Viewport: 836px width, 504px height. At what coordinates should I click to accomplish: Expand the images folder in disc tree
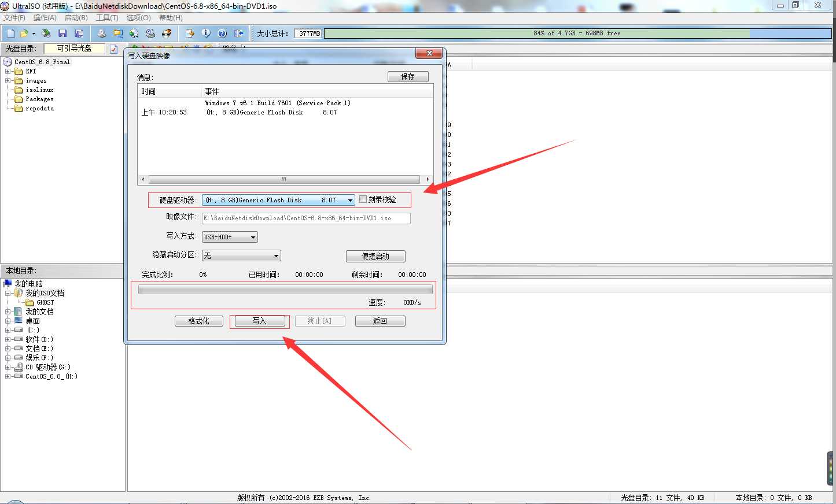(x=8, y=81)
